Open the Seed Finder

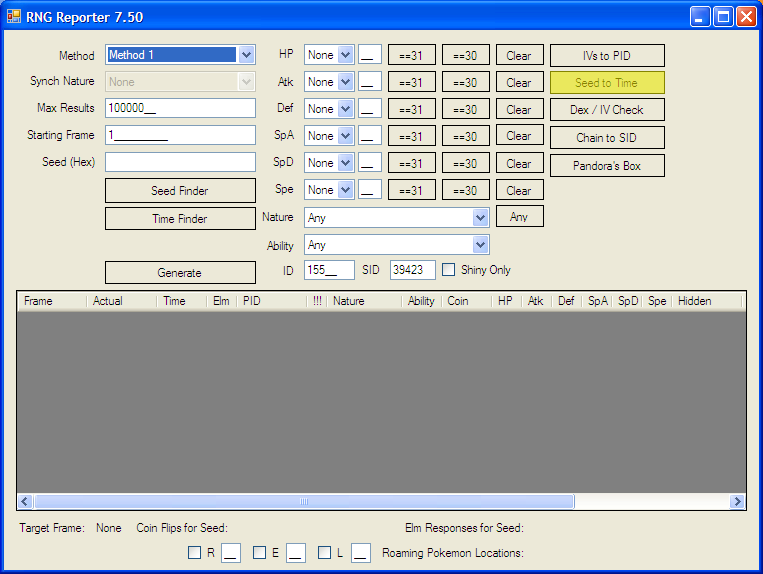(x=180, y=190)
